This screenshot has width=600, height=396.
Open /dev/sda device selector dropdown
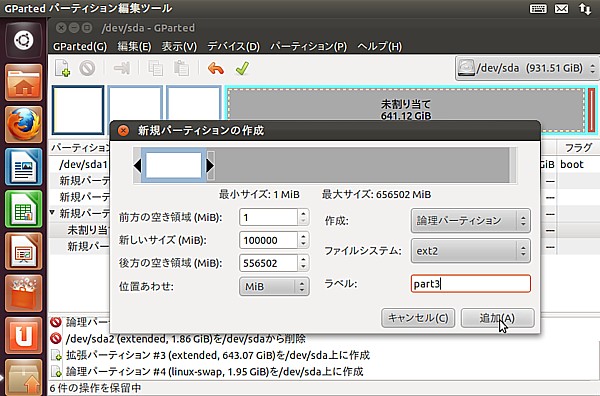pos(527,68)
